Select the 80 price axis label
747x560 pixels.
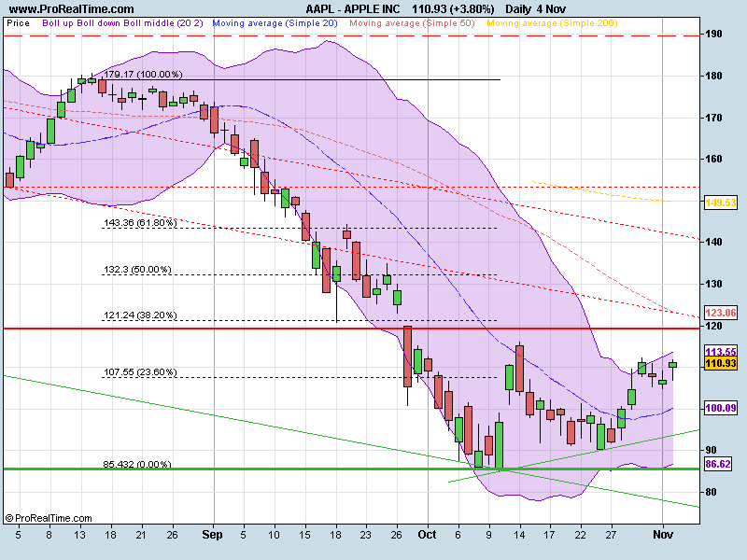tap(712, 492)
